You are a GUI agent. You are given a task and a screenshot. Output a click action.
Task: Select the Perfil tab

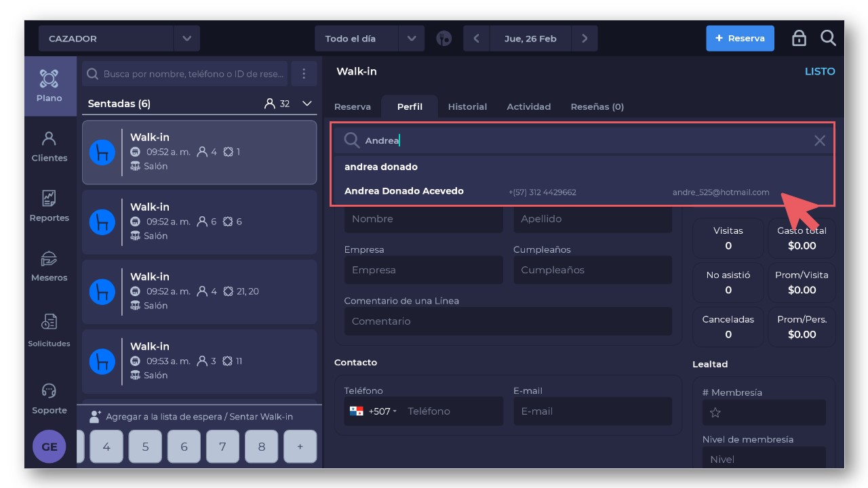(x=410, y=106)
